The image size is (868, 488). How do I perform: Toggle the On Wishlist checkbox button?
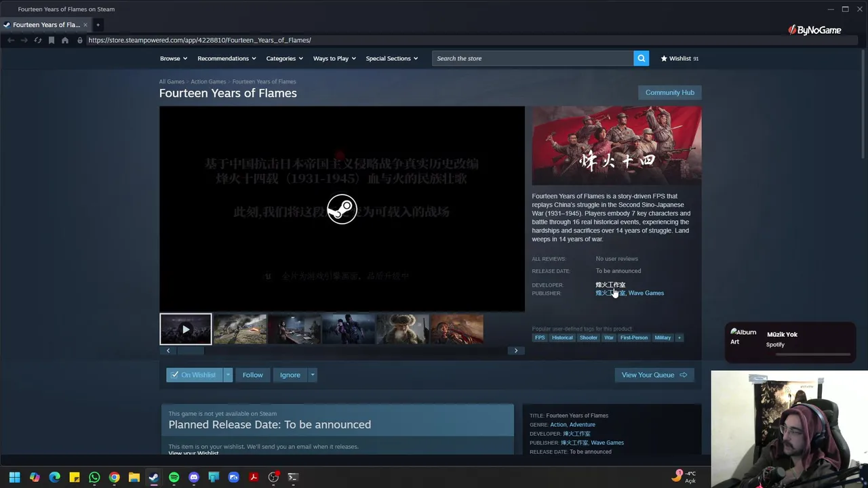194,375
